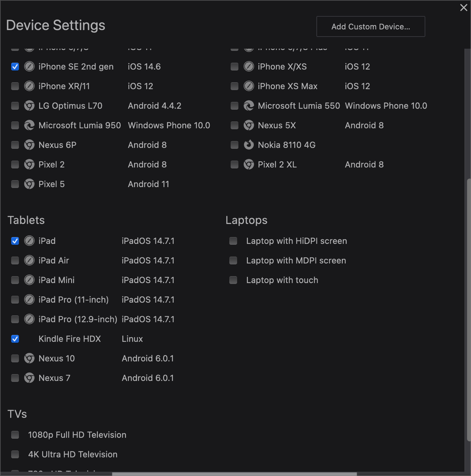471x476 pixels.
Task: Click the Chrome icon beside Pixel 2 XL
Action: (249, 164)
